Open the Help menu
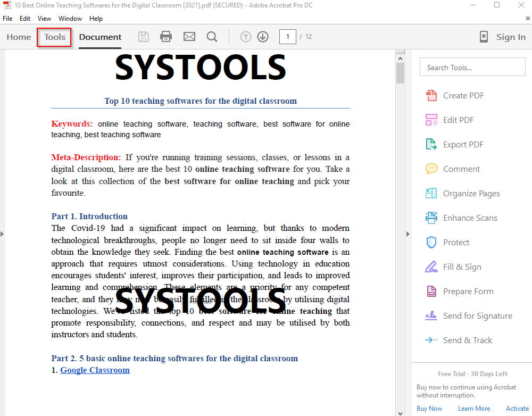Image resolution: width=532 pixels, height=416 pixels. pyautogui.click(x=96, y=19)
